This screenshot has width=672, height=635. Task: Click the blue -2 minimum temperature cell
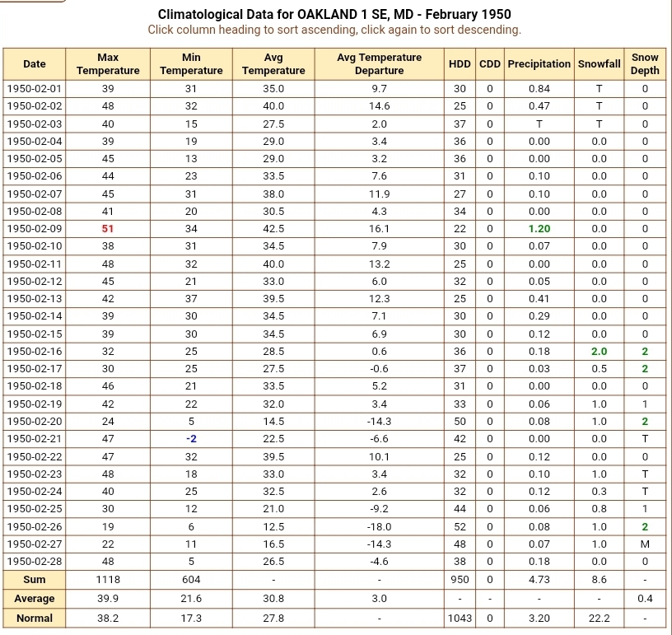click(191, 439)
